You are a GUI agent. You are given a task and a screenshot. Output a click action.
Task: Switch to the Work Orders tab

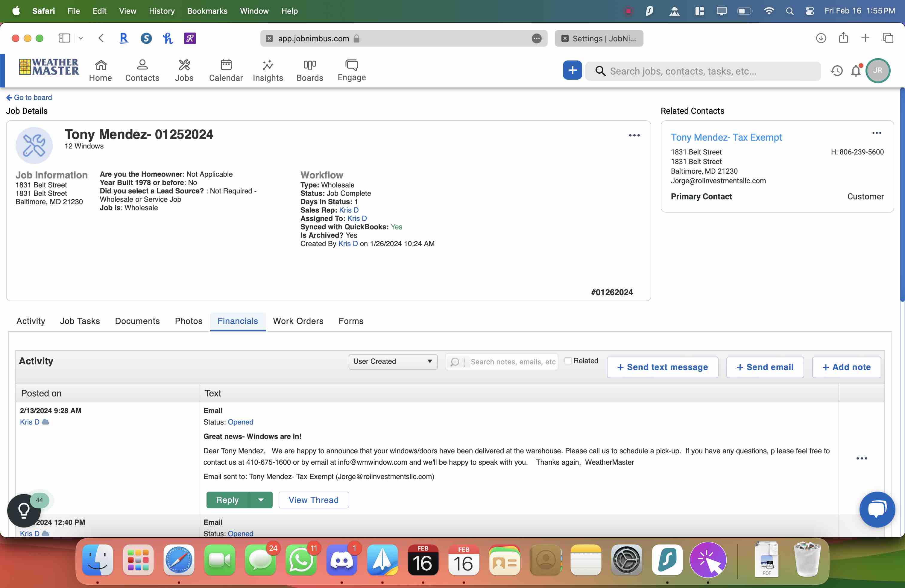298,321
